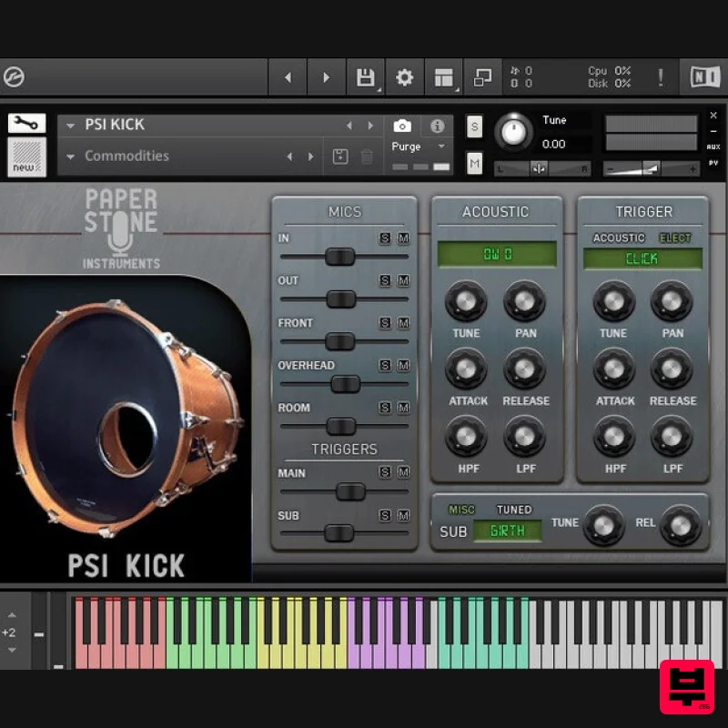
Task: Click the wrench edit-instrument icon
Action: [x=25, y=122]
